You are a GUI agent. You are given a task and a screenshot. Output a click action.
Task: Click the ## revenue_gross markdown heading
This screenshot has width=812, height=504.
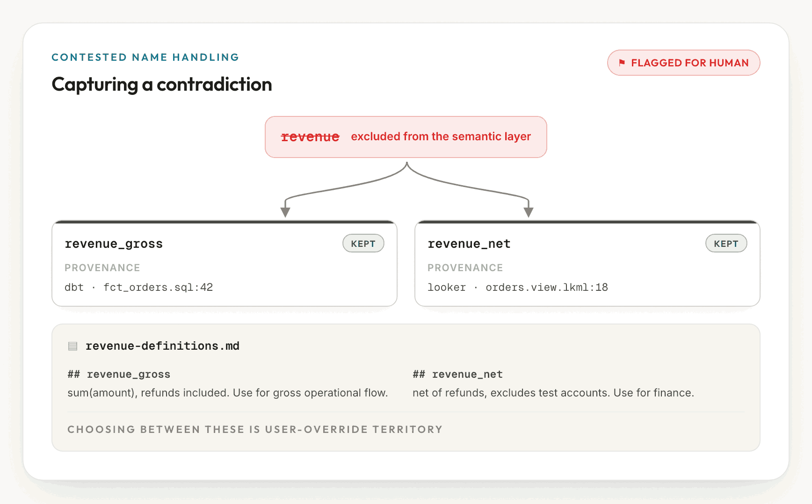click(119, 374)
